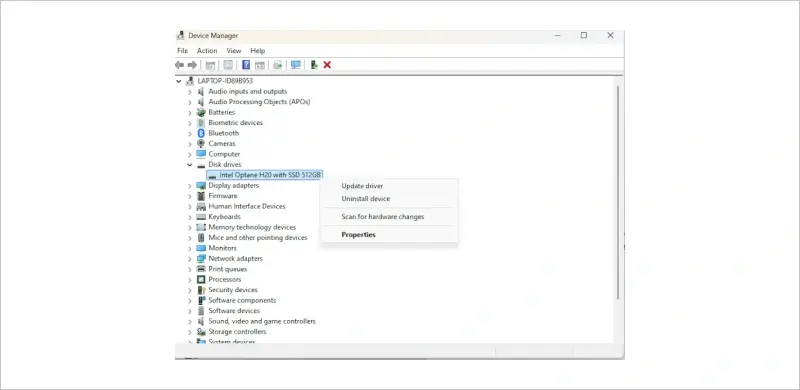
Task: Select the Monitors label
Action: point(222,248)
